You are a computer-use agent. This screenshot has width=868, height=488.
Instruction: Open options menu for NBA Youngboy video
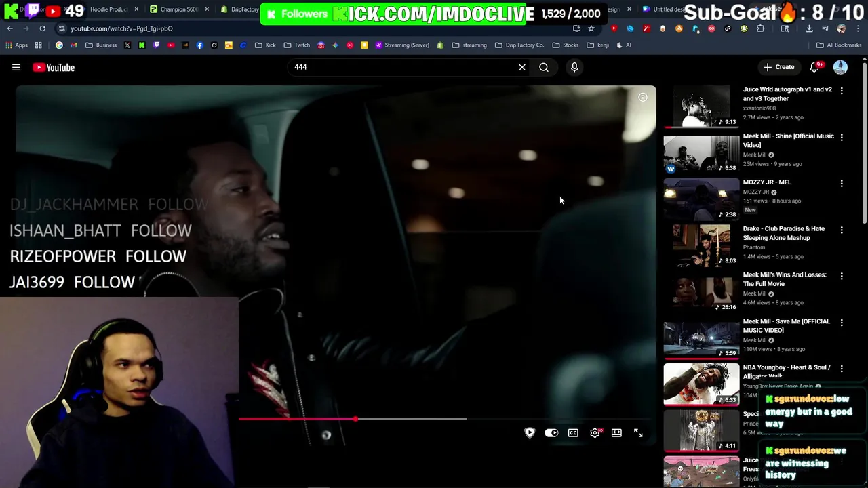[x=842, y=369]
